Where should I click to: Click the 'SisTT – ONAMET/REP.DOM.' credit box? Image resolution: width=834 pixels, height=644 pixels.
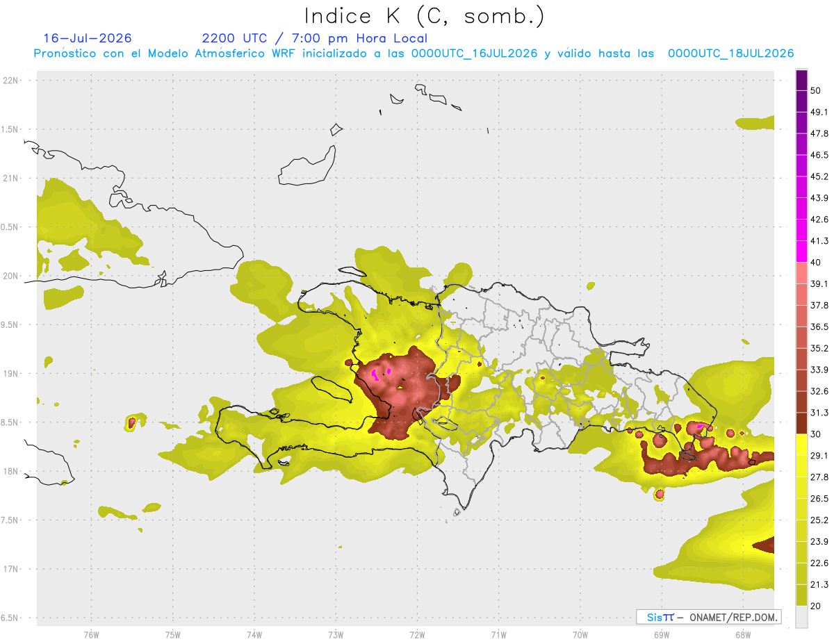tap(708, 617)
